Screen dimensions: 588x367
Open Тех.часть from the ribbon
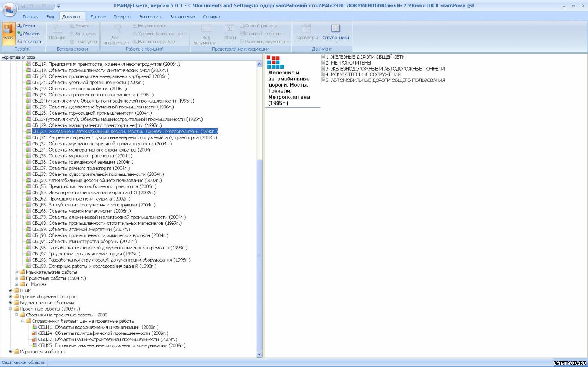pos(30,42)
